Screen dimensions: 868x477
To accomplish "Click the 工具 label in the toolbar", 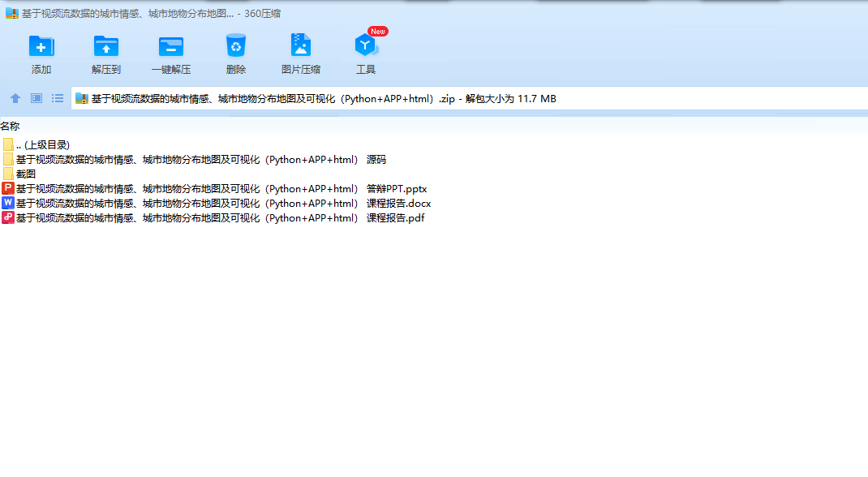I will coord(365,70).
